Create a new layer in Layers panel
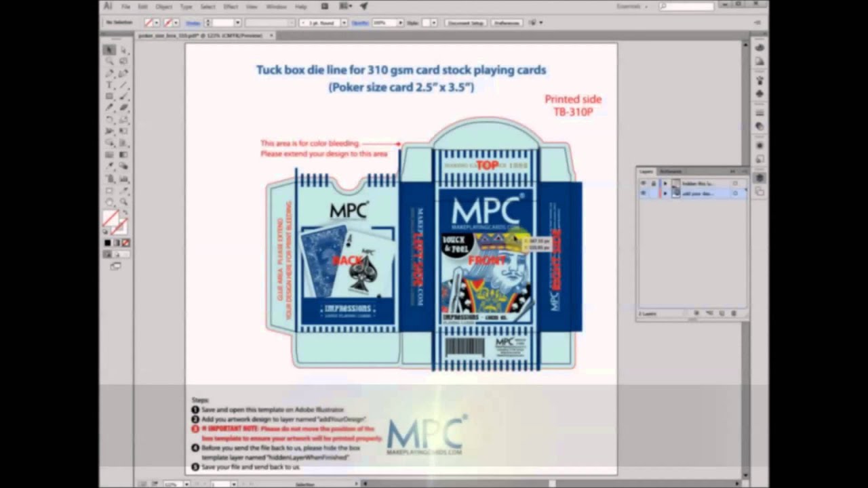Viewport: 868px width, 488px height. pyautogui.click(x=722, y=313)
